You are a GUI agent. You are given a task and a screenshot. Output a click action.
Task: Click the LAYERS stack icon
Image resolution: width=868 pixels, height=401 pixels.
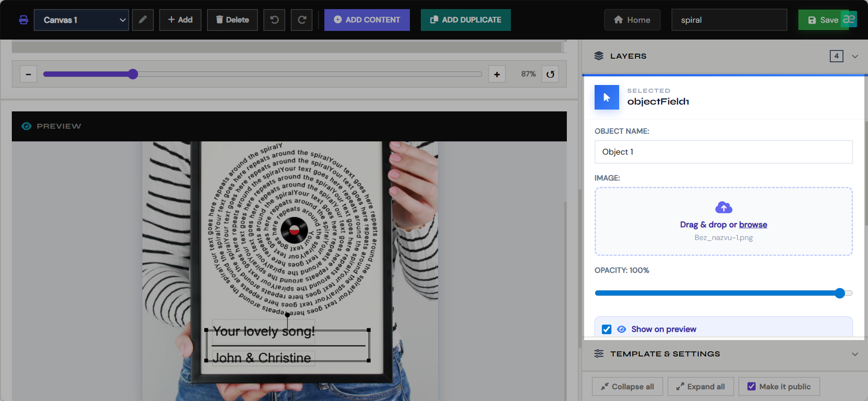[599, 56]
